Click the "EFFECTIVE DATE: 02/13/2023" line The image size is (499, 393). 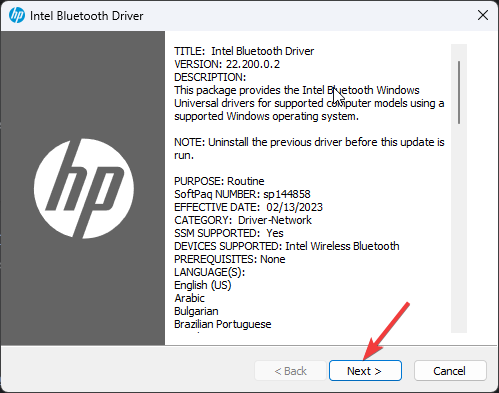pyautogui.click(x=248, y=207)
